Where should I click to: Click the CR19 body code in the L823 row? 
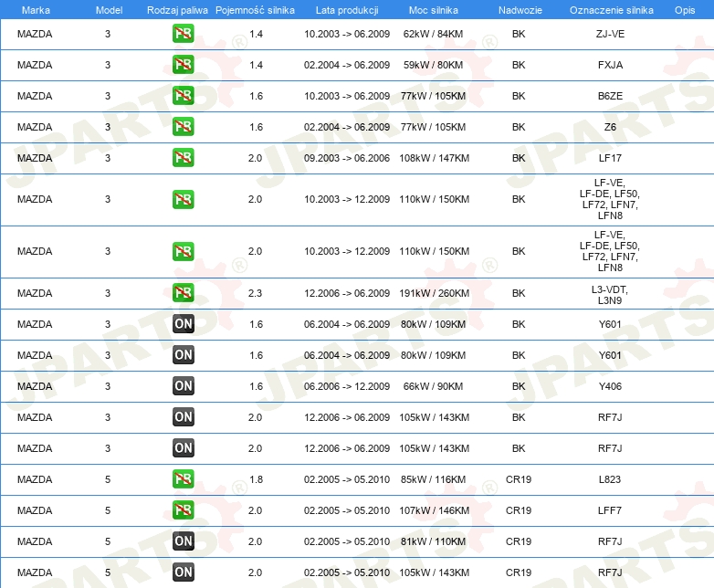pos(519,479)
